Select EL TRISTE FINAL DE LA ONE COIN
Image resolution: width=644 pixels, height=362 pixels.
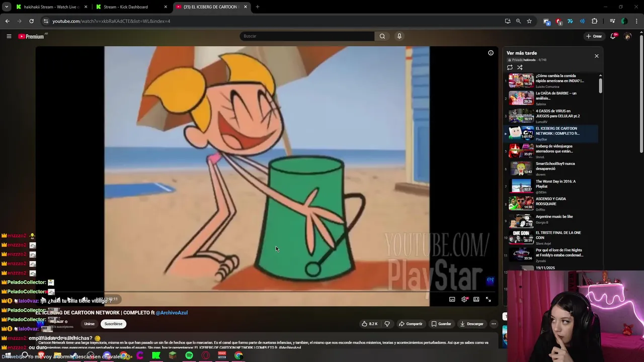550,238
